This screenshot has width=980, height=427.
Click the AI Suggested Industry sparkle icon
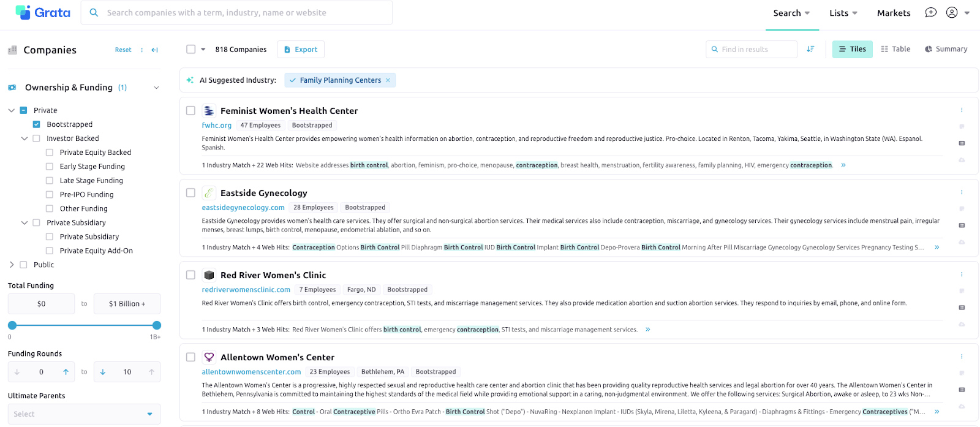190,80
